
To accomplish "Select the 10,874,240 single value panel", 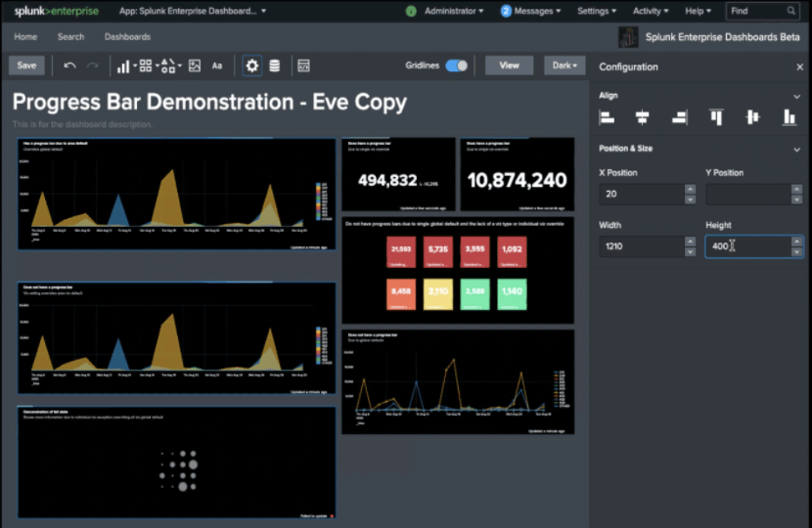I will click(x=518, y=174).
